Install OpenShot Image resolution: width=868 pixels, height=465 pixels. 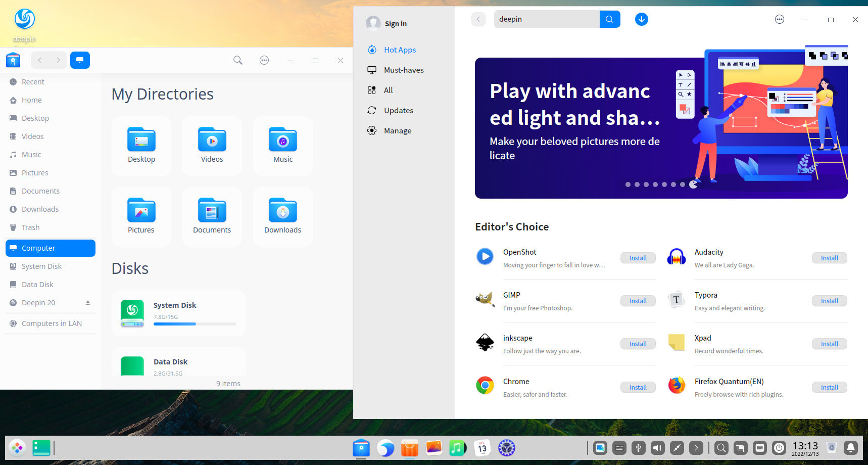[x=638, y=258]
